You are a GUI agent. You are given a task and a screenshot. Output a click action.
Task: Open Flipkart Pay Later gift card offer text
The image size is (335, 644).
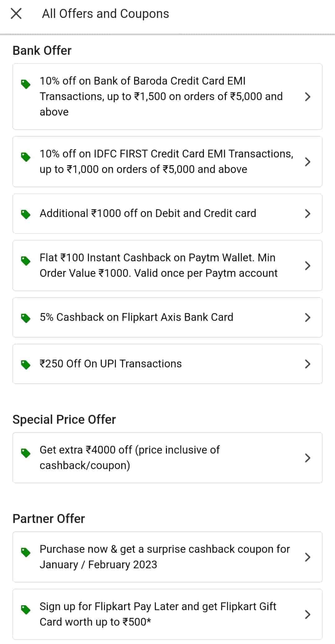click(x=158, y=614)
